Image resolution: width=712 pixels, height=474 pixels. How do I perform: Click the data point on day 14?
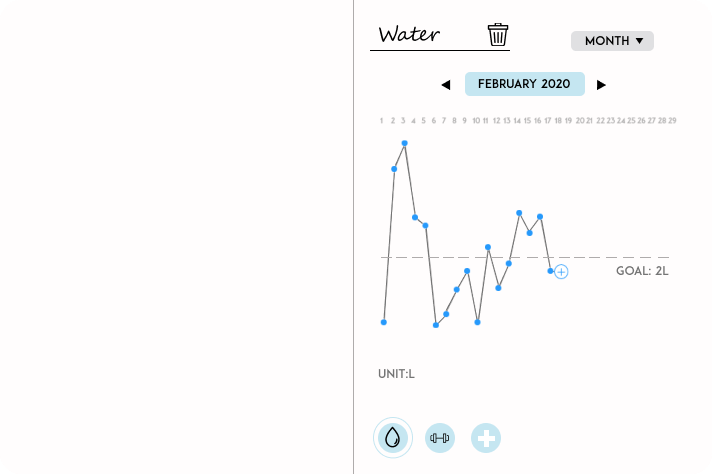pyautogui.click(x=519, y=213)
